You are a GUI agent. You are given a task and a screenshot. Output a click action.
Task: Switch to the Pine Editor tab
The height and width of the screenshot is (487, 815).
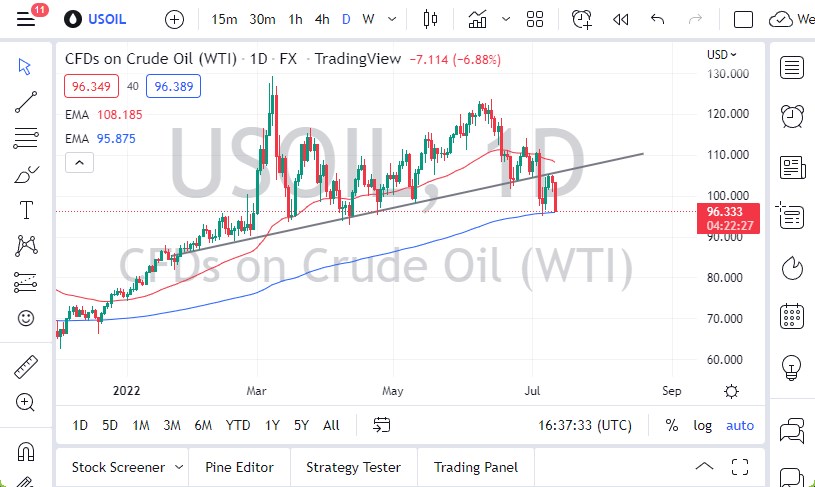[241, 467]
